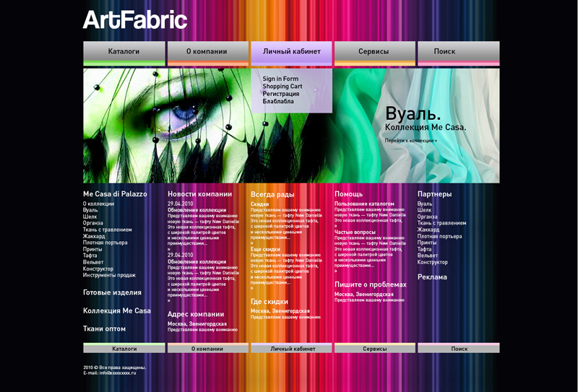Viewport: 578px width, 392px height.
Task: Open the top Сервисы menu tab
Action: [x=375, y=53]
